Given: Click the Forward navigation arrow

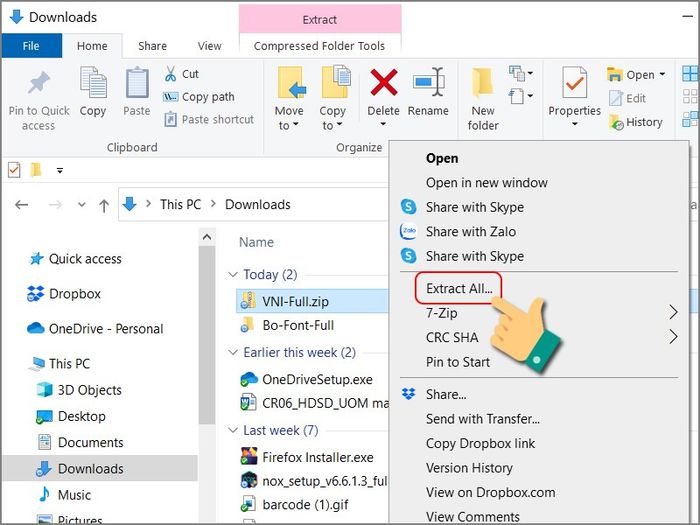Looking at the screenshot, I should tap(55, 205).
